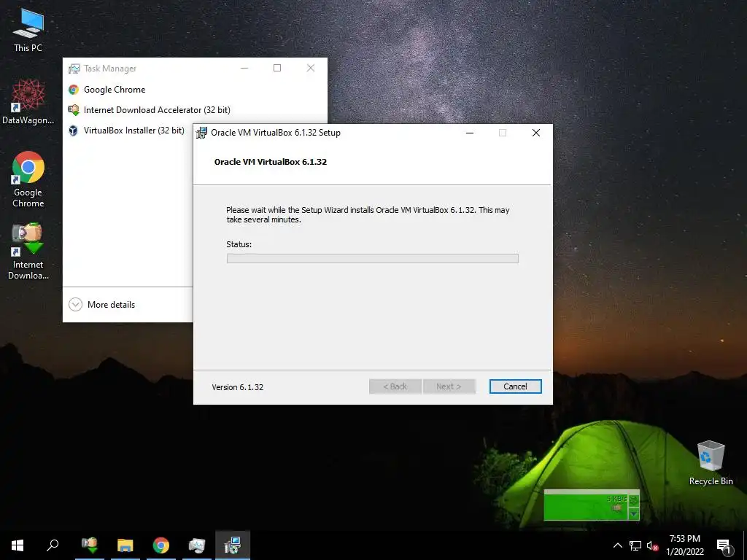The height and width of the screenshot is (560, 747).
Task: Open File Explorer from taskbar
Action: [125, 545]
